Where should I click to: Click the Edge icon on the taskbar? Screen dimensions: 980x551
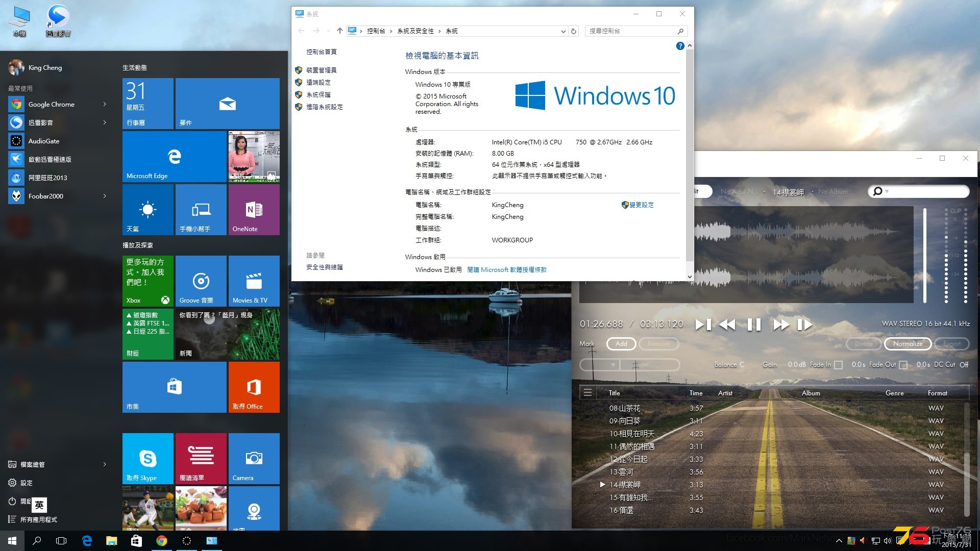coord(87,541)
